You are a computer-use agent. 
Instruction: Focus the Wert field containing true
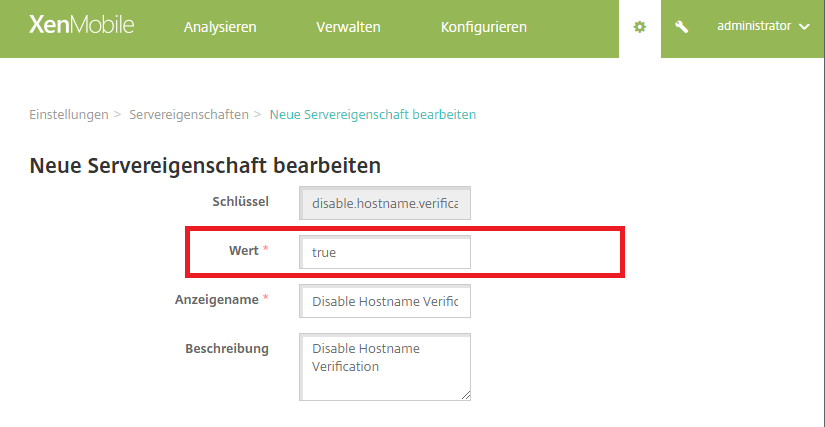pyautogui.click(x=385, y=253)
